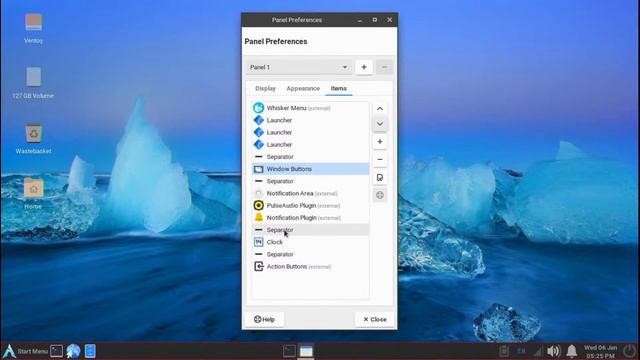Open the network signal tray icon
Screen dimensions: 640x360
[538, 351]
